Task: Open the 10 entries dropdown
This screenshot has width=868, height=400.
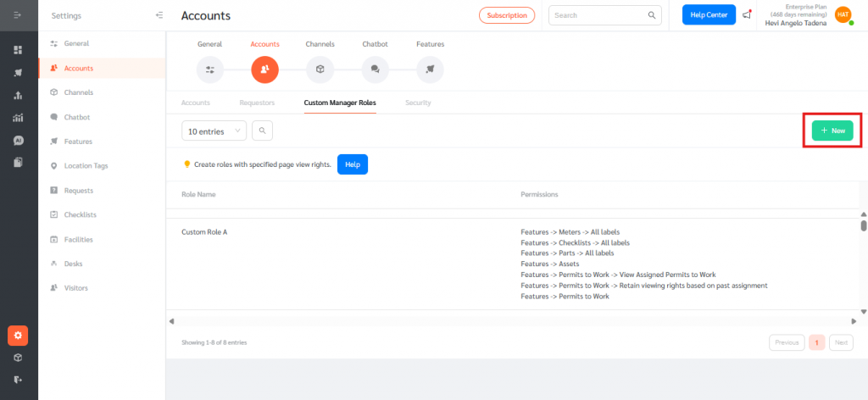Action: click(214, 131)
